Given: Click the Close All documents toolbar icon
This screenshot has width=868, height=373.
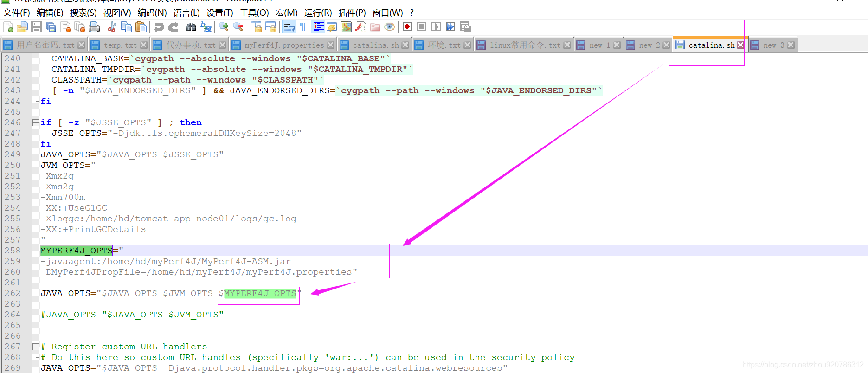Looking at the screenshot, I should coord(80,27).
